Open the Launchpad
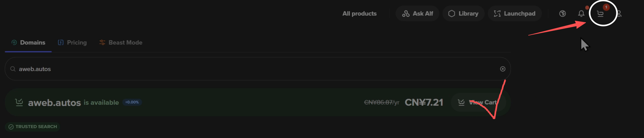The image size is (644, 138). pyautogui.click(x=514, y=14)
